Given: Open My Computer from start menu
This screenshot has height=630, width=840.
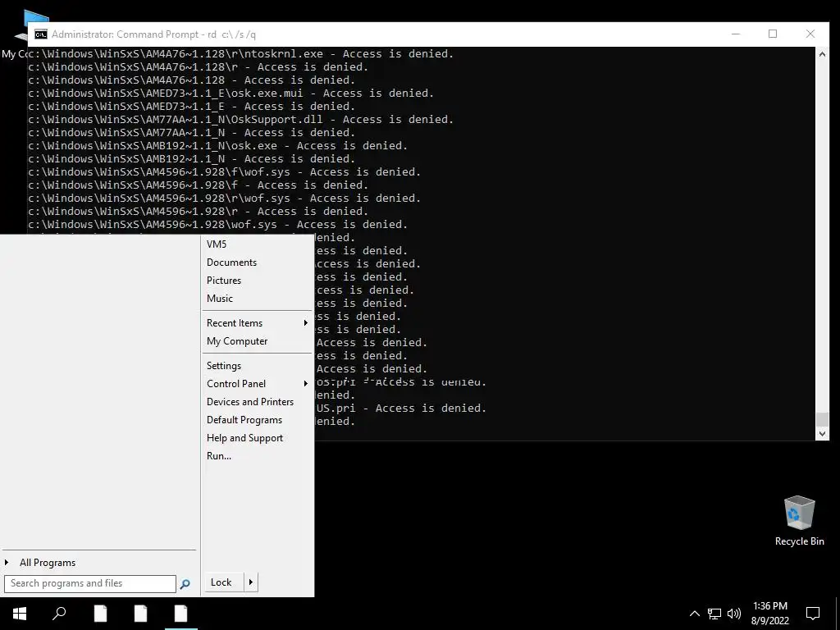Looking at the screenshot, I should tap(237, 341).
